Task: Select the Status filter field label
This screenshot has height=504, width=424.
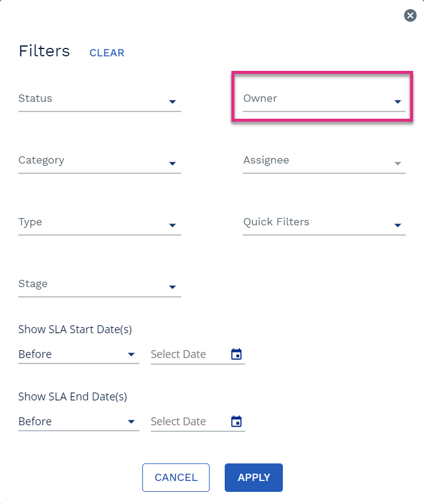Action: tap(35, 98)
